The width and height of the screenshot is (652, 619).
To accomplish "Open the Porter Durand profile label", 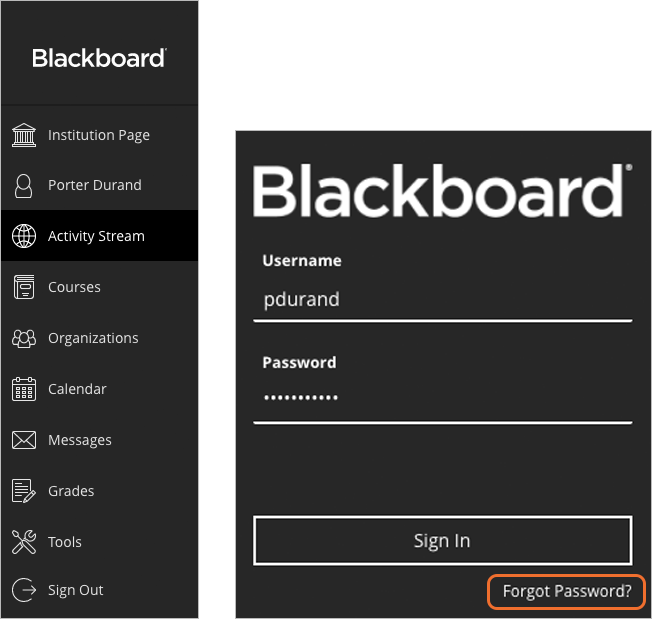I will [x=95, y=185].
